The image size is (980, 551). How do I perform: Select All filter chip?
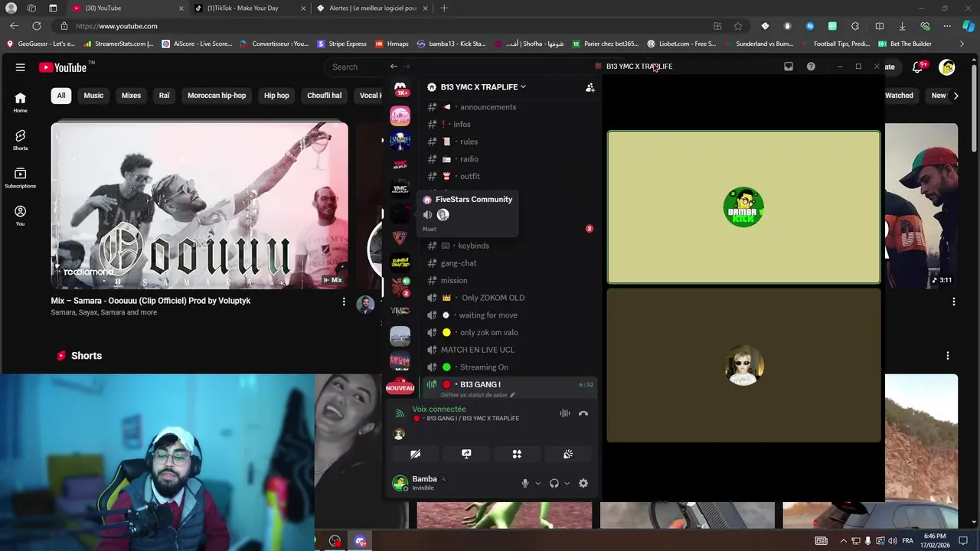click(x=61, y=96)
